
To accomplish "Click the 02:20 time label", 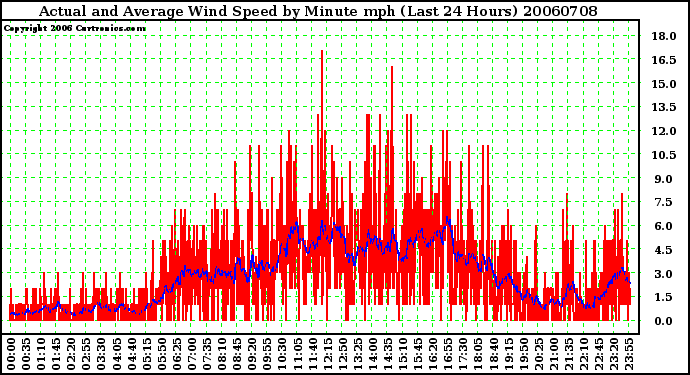I will click(x=71, y=354).
